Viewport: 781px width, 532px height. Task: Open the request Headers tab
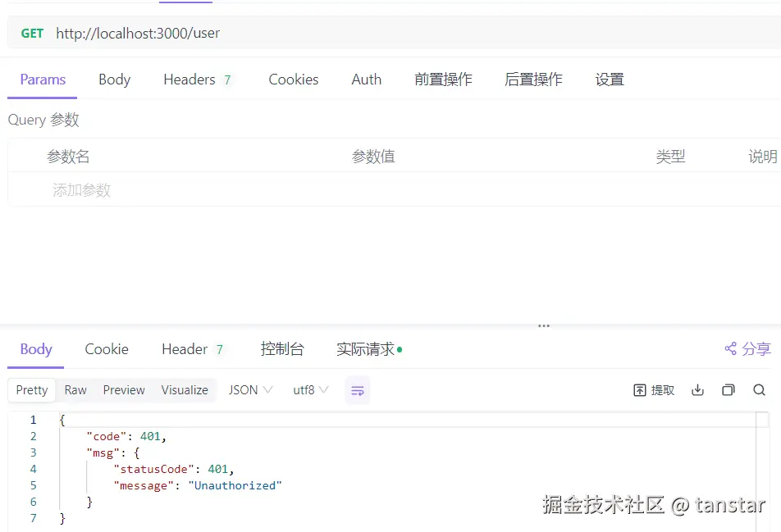197,80
